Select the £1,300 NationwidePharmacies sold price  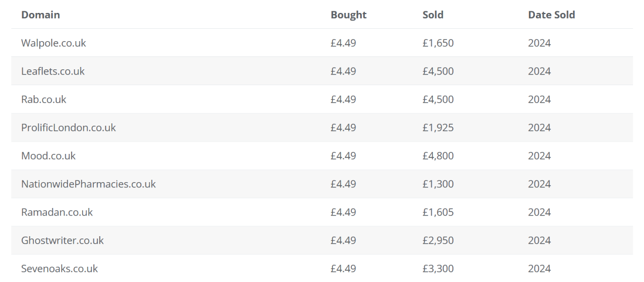(438, 184)
